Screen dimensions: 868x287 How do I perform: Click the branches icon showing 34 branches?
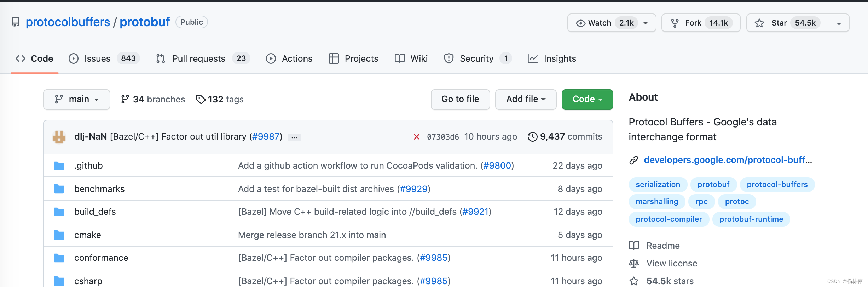click(x=125, y=100)
